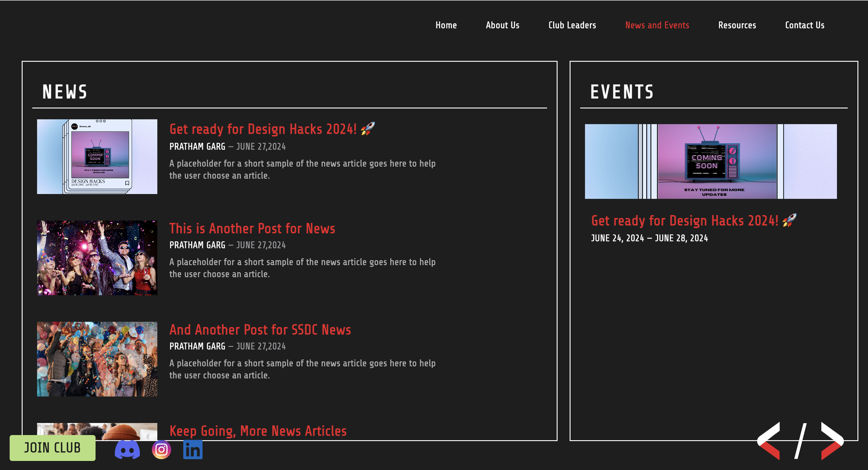Image resolution: width=868 pixels, height=470 pixels.
Task: Open 'And Another Post for SSDC News'
Action: 260,330
